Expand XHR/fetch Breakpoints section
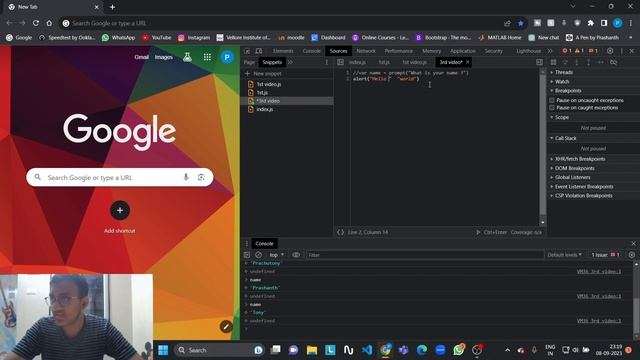Viewport: 640px width, 360px height. coord(594,159)
